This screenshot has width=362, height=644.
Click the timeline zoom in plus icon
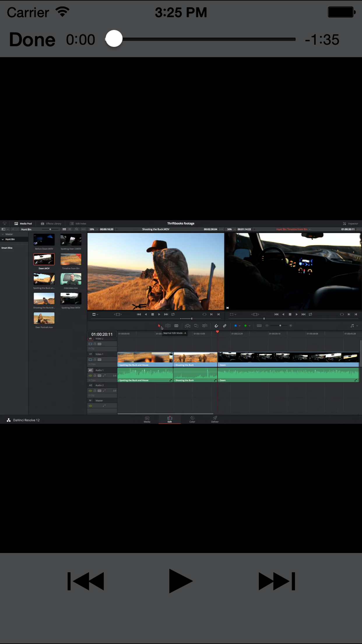point(291,326)
